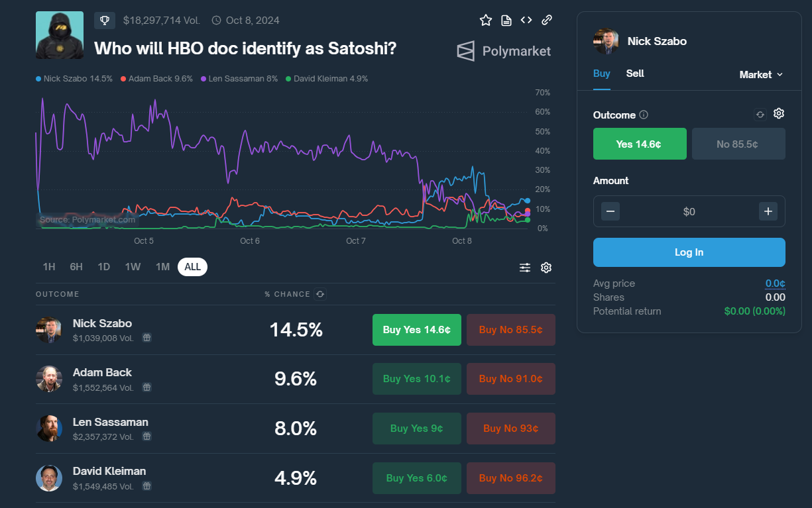Click the clock icon beside Oct 8, 2024
The width and height of the screenshot is (812, 508).
pos(216,21)
